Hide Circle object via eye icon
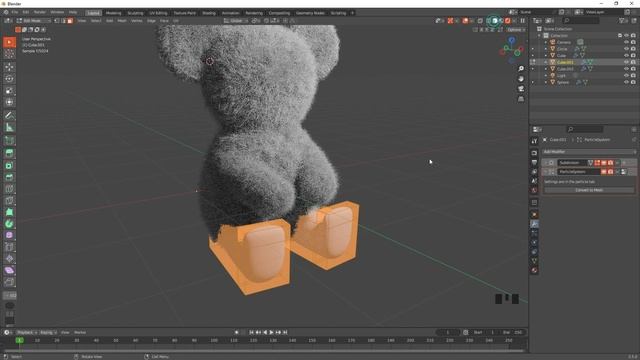 click(x=627, y=49)
